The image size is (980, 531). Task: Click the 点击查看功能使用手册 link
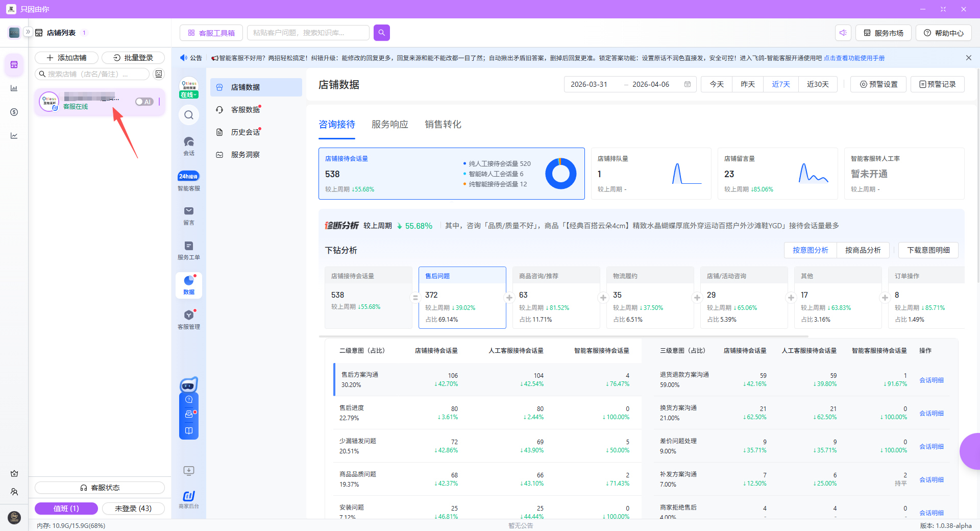[x=854, y=58]
